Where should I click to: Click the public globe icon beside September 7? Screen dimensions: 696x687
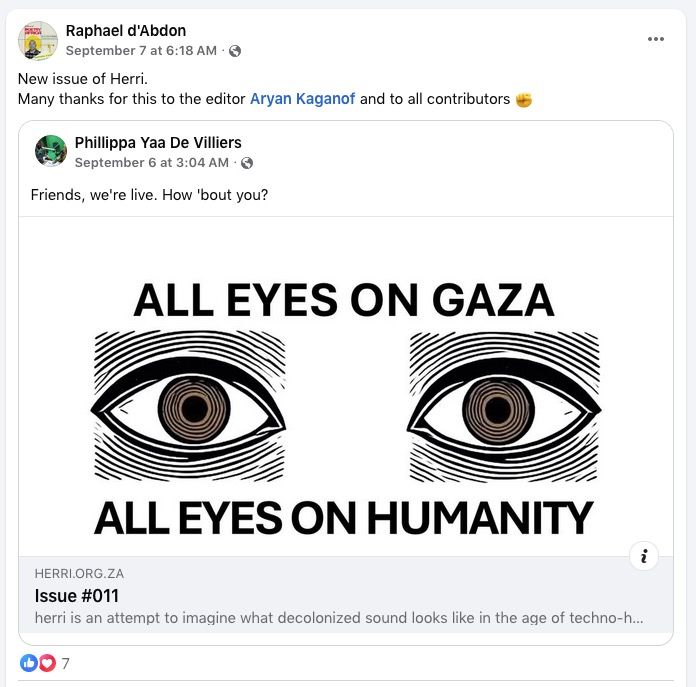click(235, 51)
